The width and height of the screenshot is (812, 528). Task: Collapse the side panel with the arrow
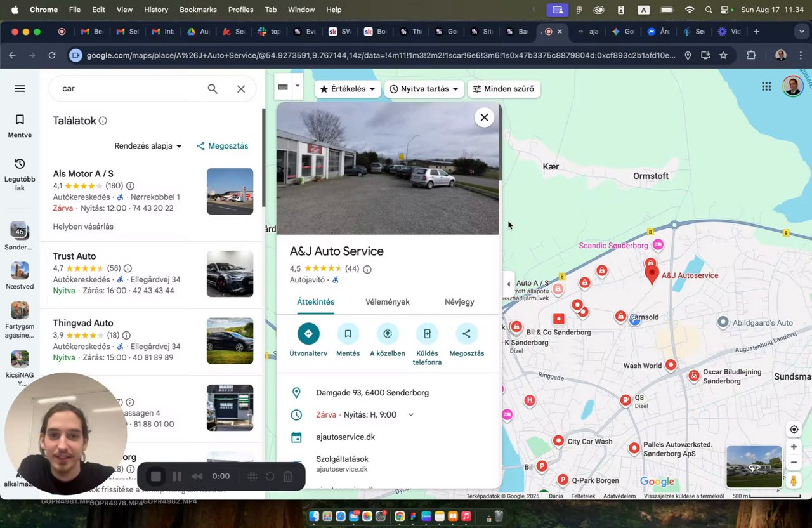508,284
